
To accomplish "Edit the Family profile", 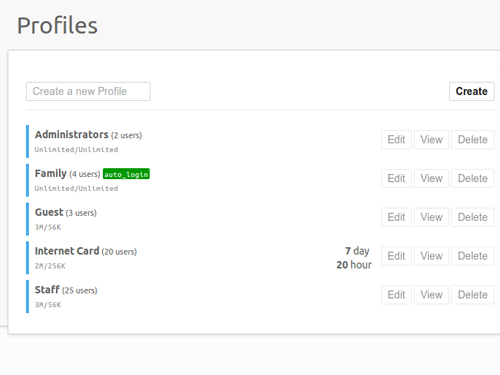I will pos(396,178).
